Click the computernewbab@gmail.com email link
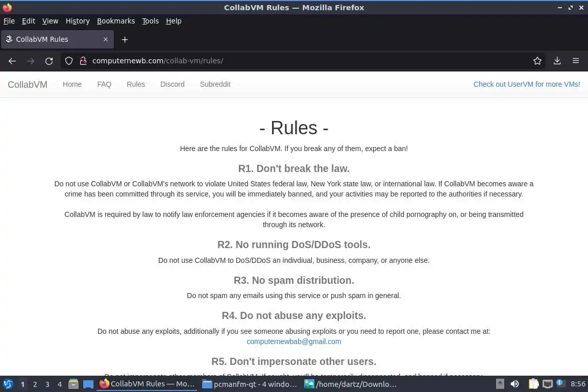The height and width of the screenshot is (392, 588). coord(293,342)
